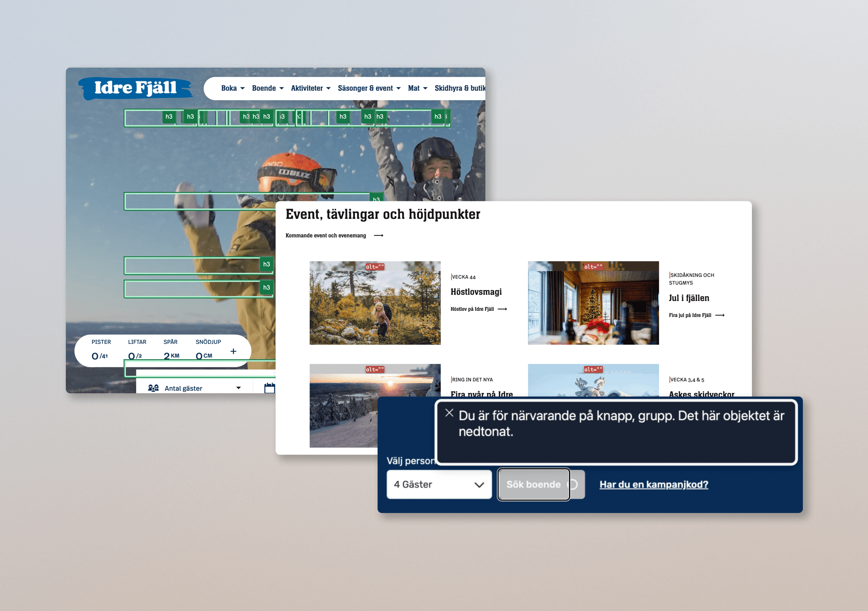
Task: Open the Mat menu
Action: click(417, 88)
